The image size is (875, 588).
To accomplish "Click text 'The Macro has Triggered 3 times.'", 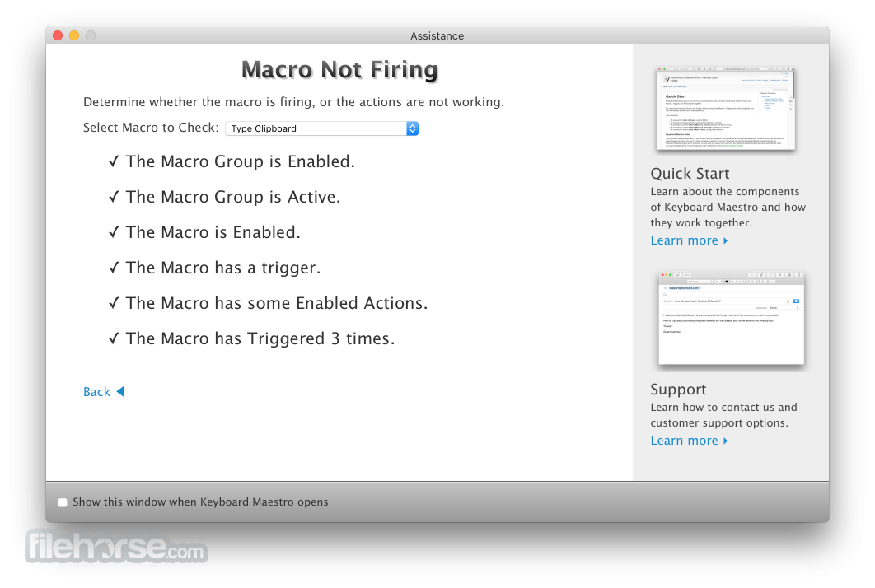I will 260,338.
